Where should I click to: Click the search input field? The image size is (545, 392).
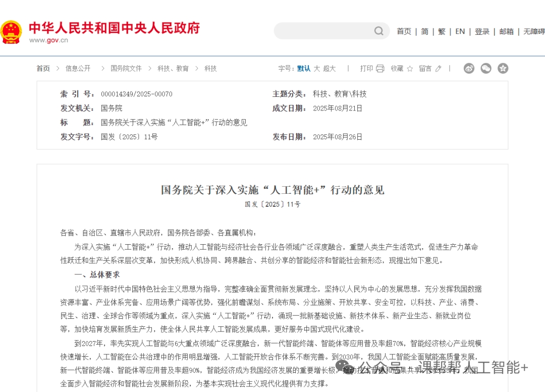[323, 31]
